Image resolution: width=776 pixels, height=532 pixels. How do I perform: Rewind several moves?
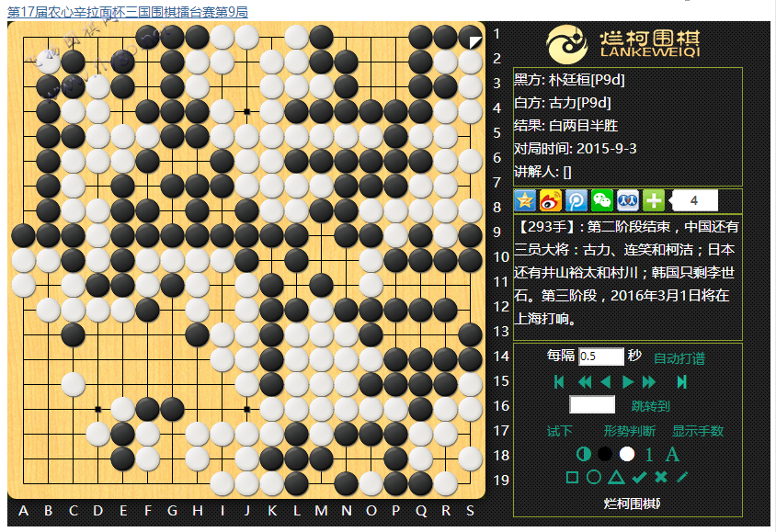584,382
